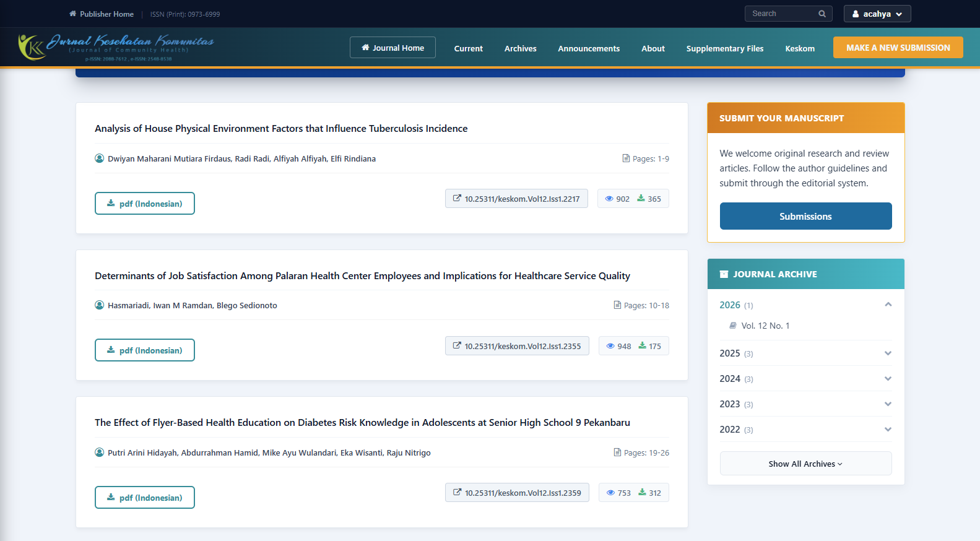Open the acahya user dropdown
Image resolution: width=980 pixels, height=541 pixels.
coord(877,14)
